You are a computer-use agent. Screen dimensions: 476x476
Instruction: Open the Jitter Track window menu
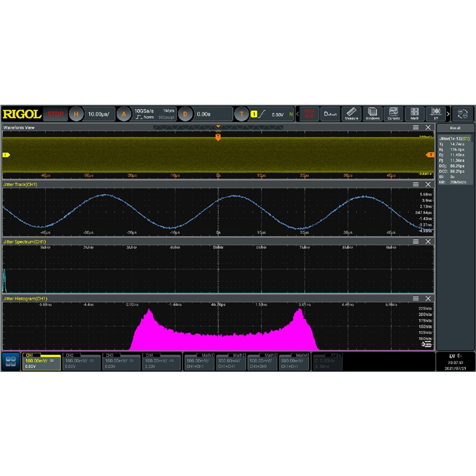point(416,184)
